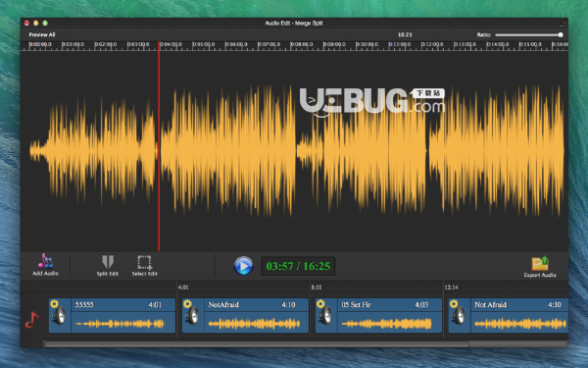Adjust the Ratio zoom slider

point(529,35)
